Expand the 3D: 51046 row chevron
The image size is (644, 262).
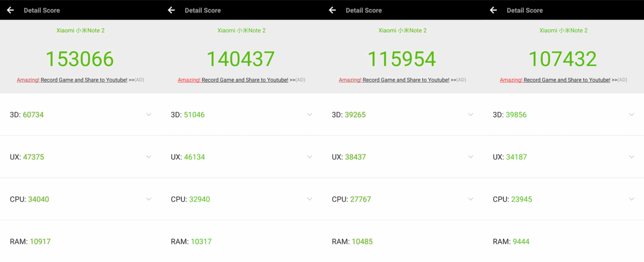click(x=310, y=115)
